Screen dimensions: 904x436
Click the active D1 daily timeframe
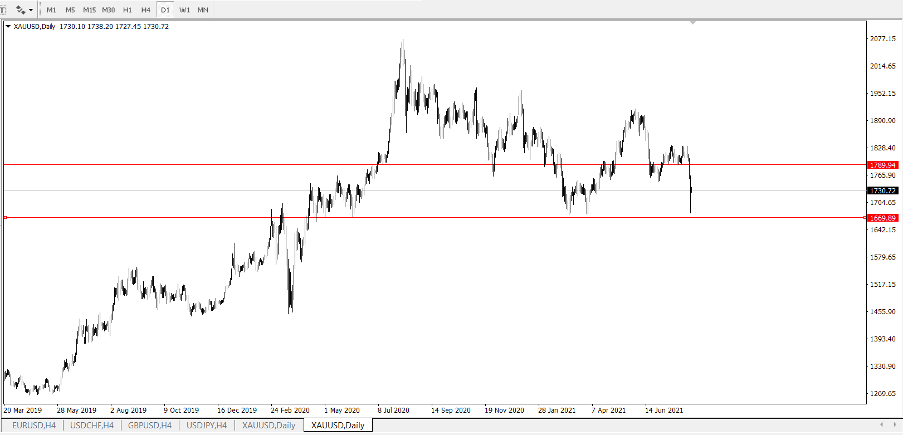click(x=165, y=9)
